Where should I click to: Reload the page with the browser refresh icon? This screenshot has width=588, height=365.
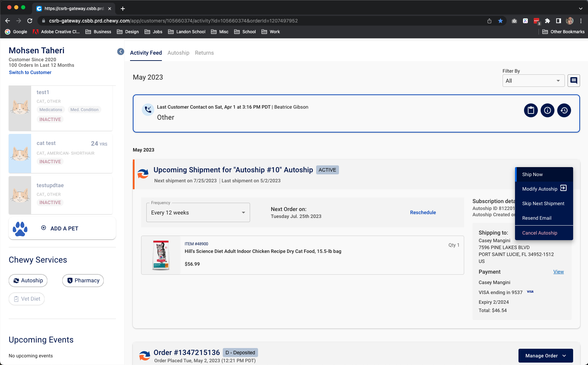pos(30,21)
